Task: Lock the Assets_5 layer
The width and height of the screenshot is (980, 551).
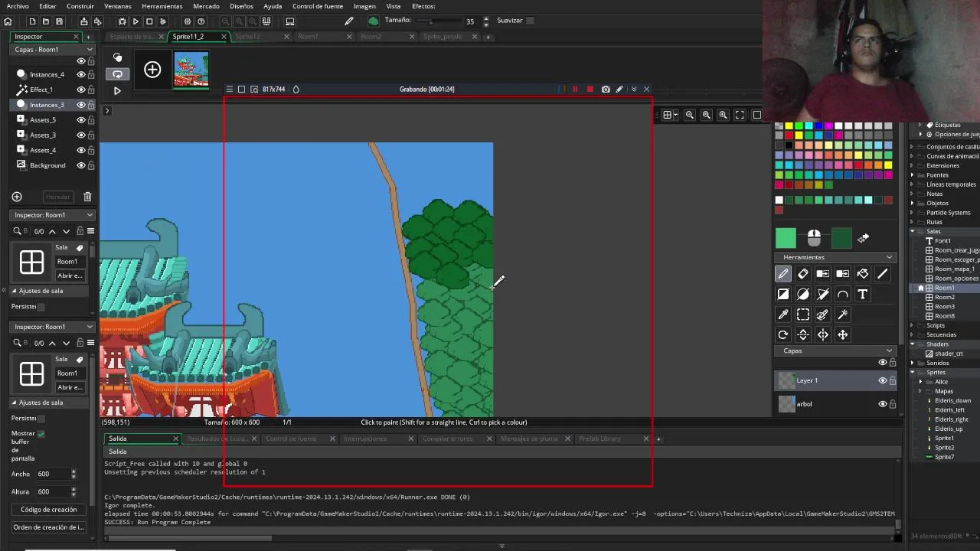Action: pyautogui.click(x=91, y=120)
